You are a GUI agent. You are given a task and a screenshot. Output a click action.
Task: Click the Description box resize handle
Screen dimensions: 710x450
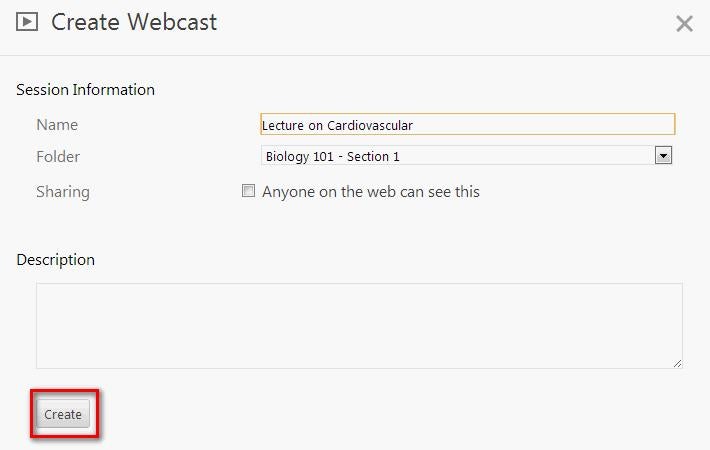(x=677, y=364)
